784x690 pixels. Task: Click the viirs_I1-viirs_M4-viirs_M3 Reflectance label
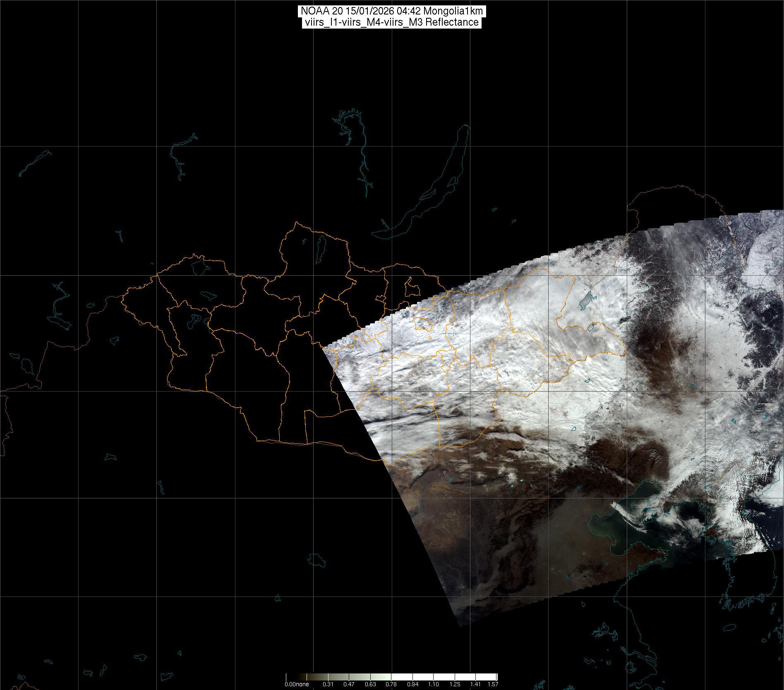coord(391,22)
